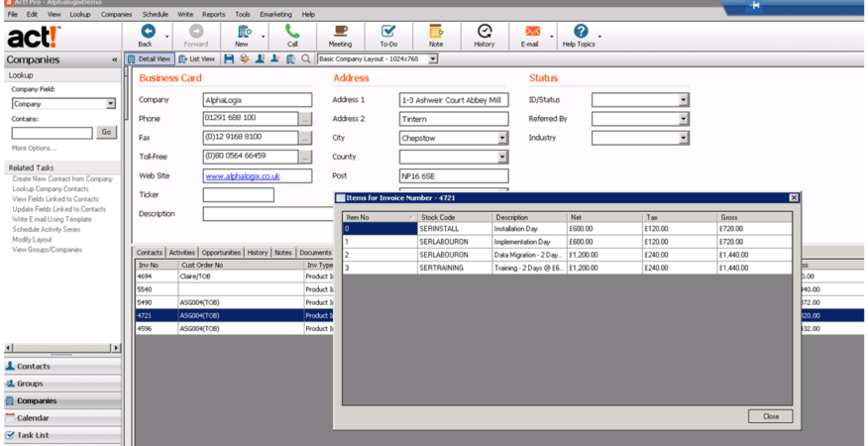Select the Activities tab
Viewport: 868px width, 446px height.
pos(181,252)
